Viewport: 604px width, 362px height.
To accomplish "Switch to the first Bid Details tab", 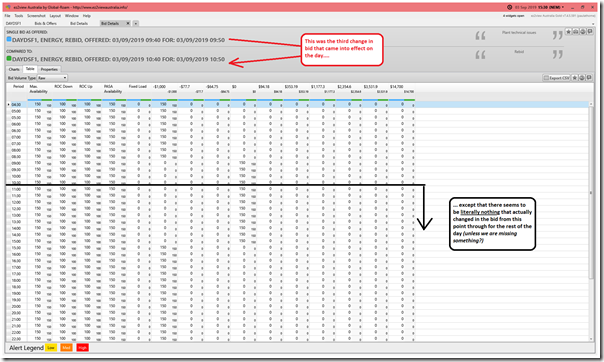I will click(x=79, y=23).
